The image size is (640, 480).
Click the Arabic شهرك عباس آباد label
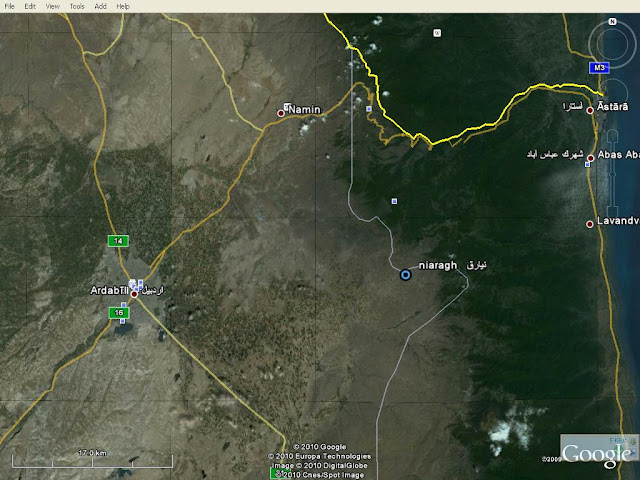555,154
